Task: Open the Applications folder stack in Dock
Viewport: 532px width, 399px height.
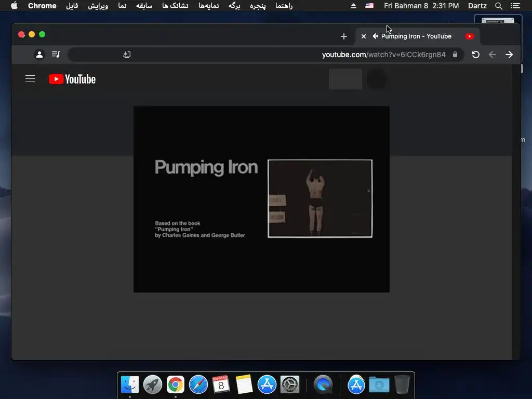Action: [356, 384]
